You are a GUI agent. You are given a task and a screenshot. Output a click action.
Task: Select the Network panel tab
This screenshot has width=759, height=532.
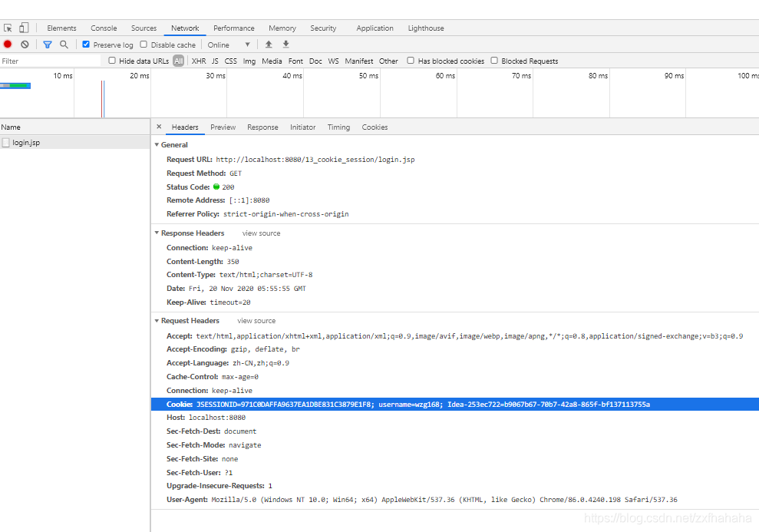(x=185, y=28)
